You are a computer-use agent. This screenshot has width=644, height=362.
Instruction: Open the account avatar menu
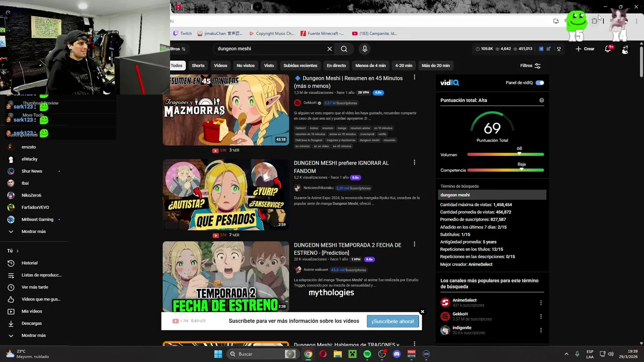coord(625,49)
